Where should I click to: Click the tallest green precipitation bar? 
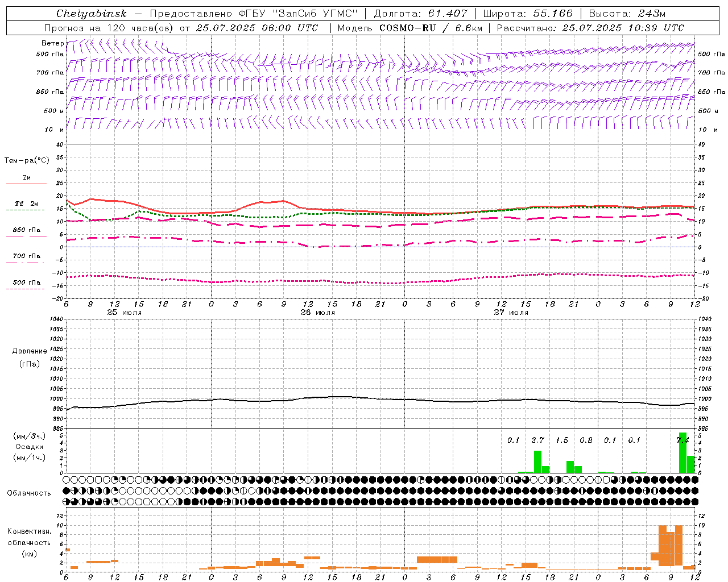coord(682,453)
